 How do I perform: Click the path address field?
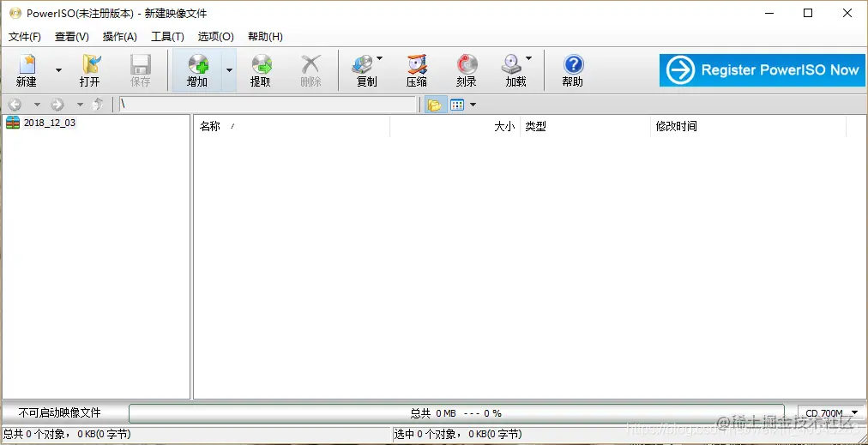coord(268,104)
